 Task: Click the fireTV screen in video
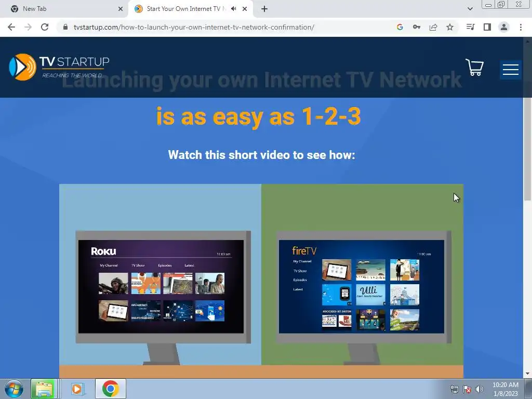362,286
